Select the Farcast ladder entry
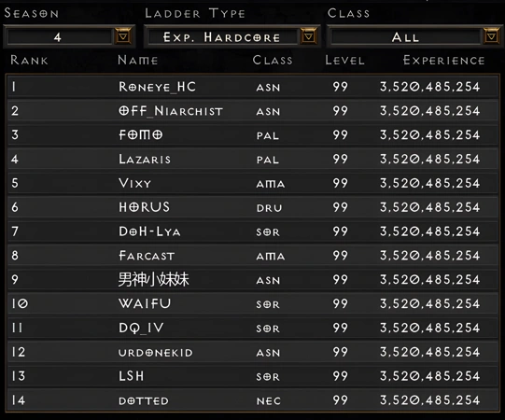 pos(253,256)
